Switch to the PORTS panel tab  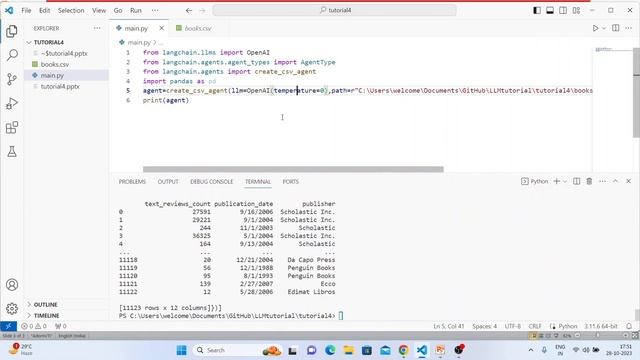291,181
